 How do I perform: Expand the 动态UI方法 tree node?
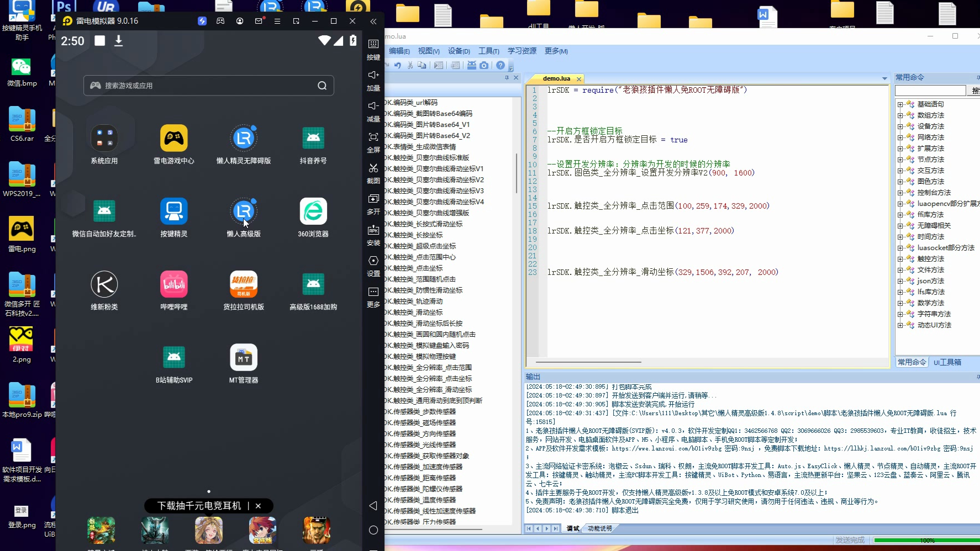point(900,325)
